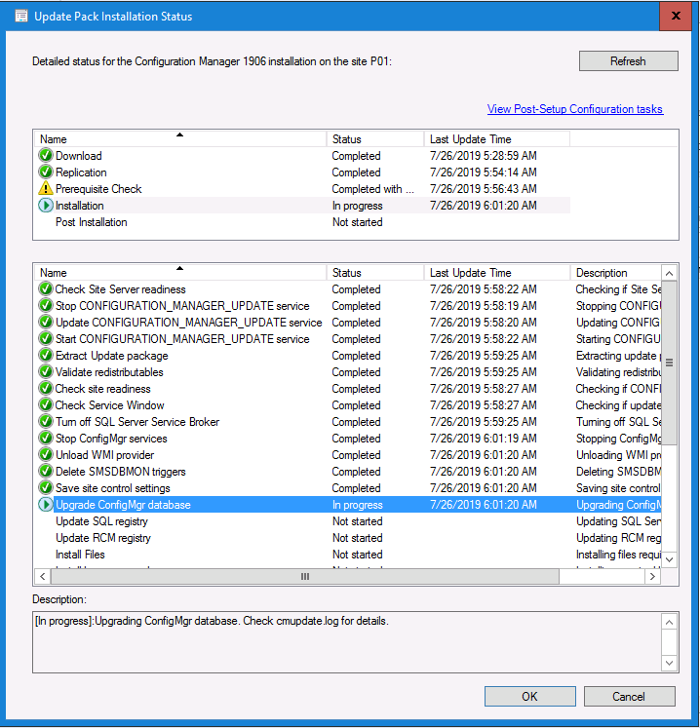Sort upper list by Status column header
The width and height of the screenshot is (700, 728).
375,138
